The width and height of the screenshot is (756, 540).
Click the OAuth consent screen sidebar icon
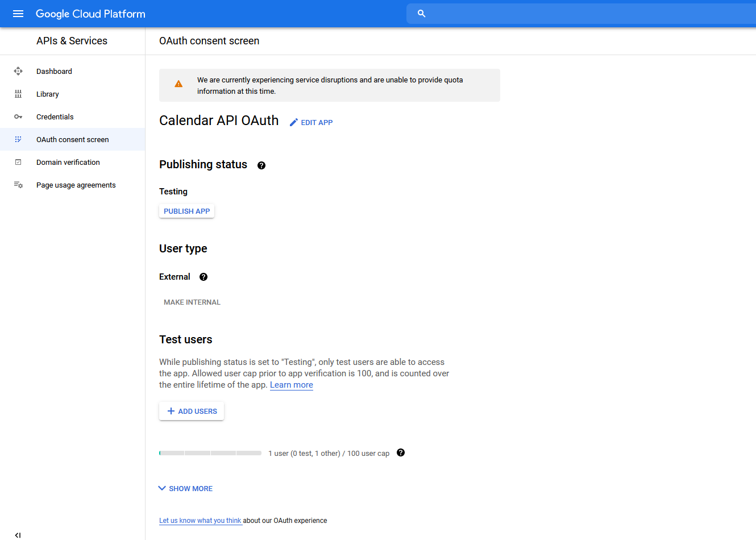pyautogui.click(x=18, y=139)
